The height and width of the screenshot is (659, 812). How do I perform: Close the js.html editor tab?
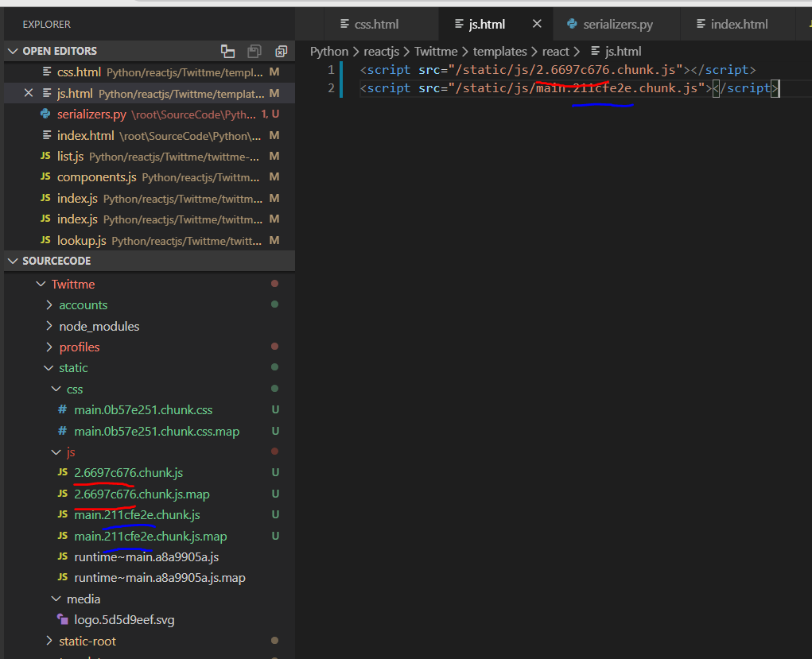coord(537,24)
